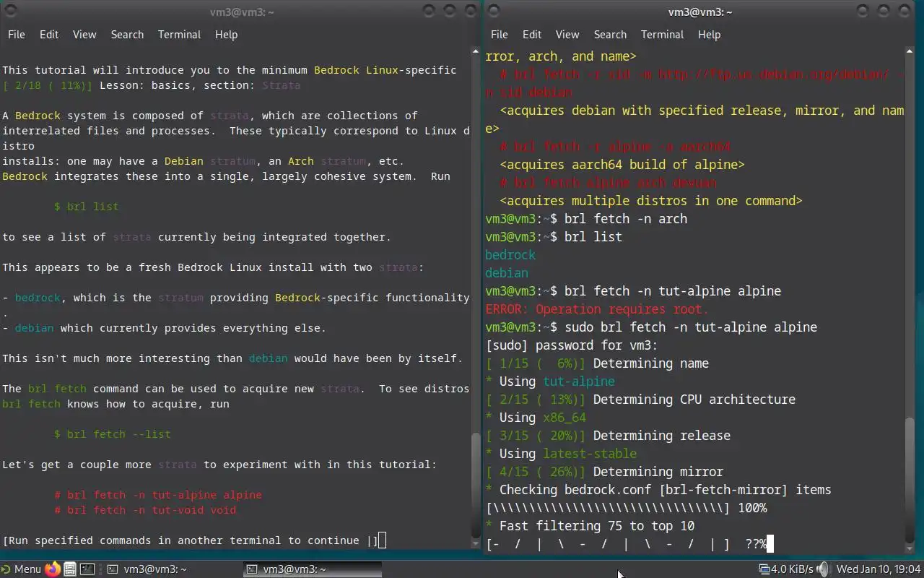Screen dimensions: 924x578
Task: Click the right terminal title text vm3@vm3: ~
Action: coord(700,12)
